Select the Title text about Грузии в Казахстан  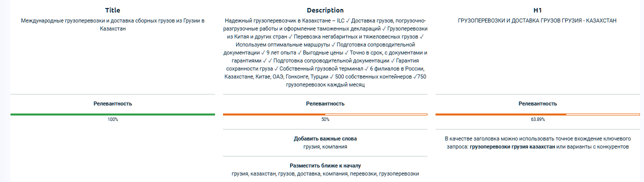pos(112,24)
